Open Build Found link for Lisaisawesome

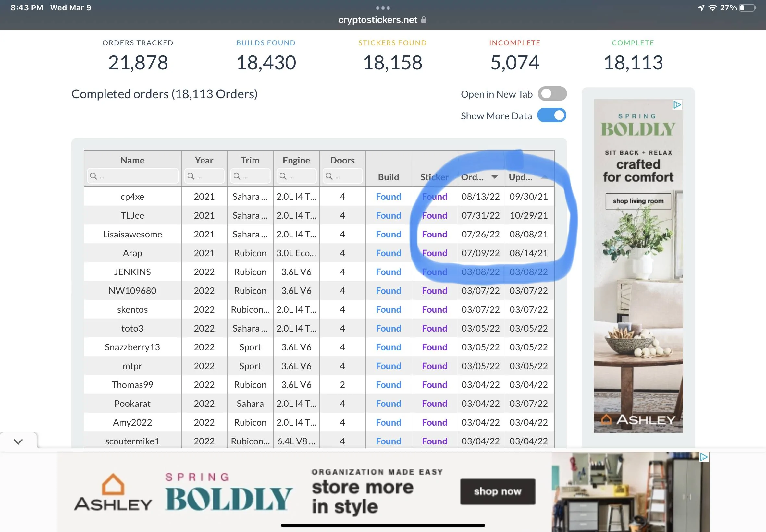389,234
